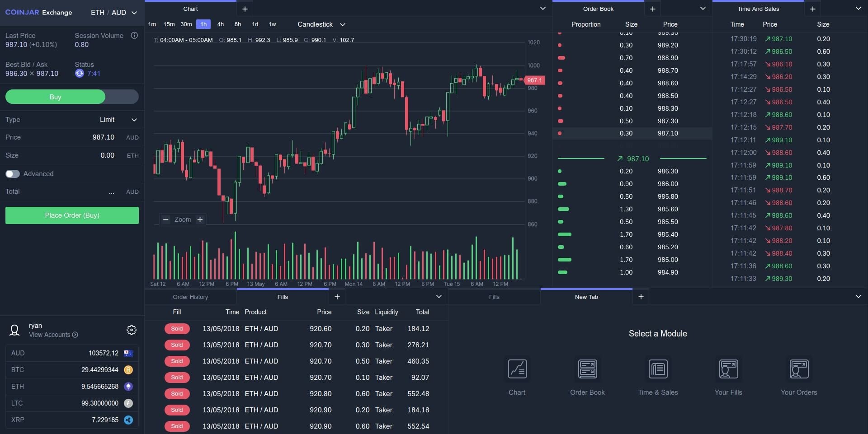Switch to the Order History tab
The image size is (868, 434).
190,297
